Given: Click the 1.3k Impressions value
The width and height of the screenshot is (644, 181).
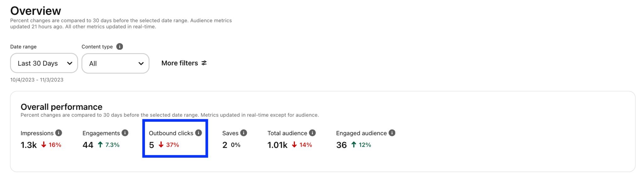Looking at the screenshot, I should [x=28, y=145].
